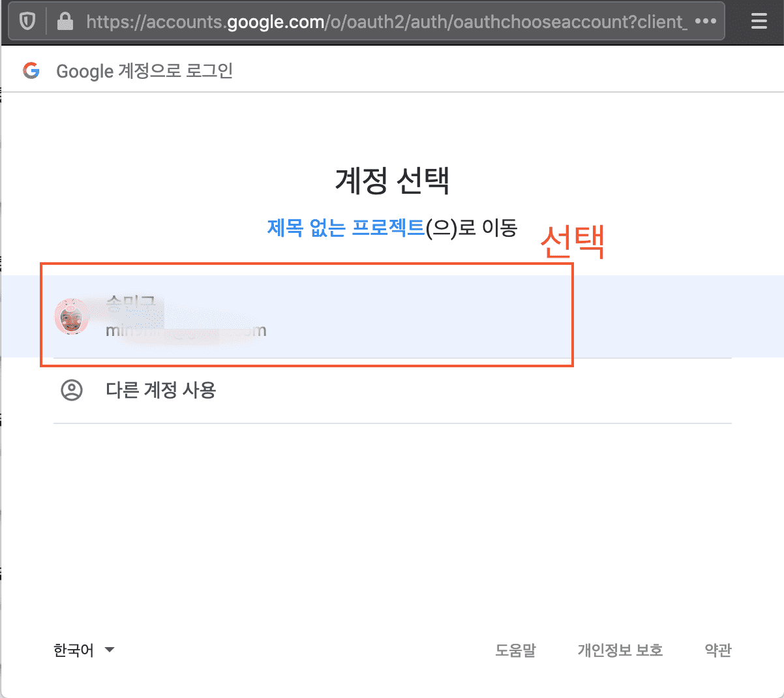Click the Google G logo
784x698 pixels.
click(x=31, y=70)
